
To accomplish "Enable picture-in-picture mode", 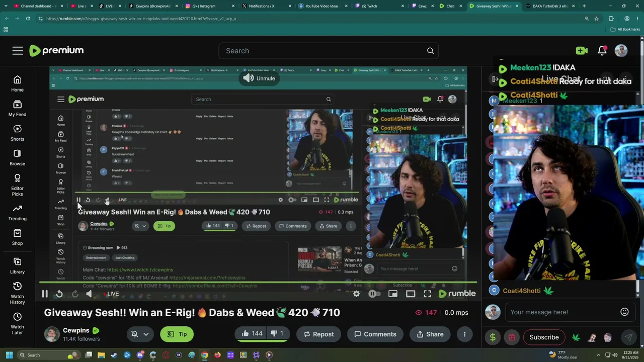I will pos(393,294).
